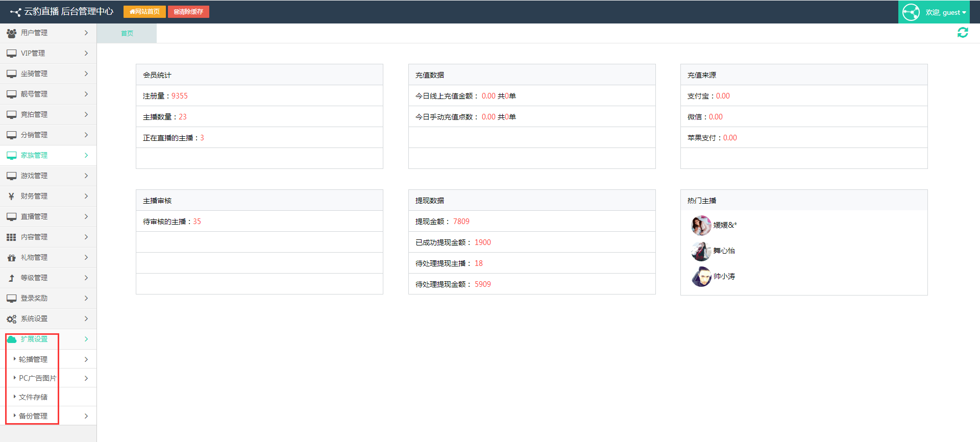The height and width of the screenshot is (442, 980).
Task: Open 舞心怡 anchor avatar
Action: tap(701, 251)
